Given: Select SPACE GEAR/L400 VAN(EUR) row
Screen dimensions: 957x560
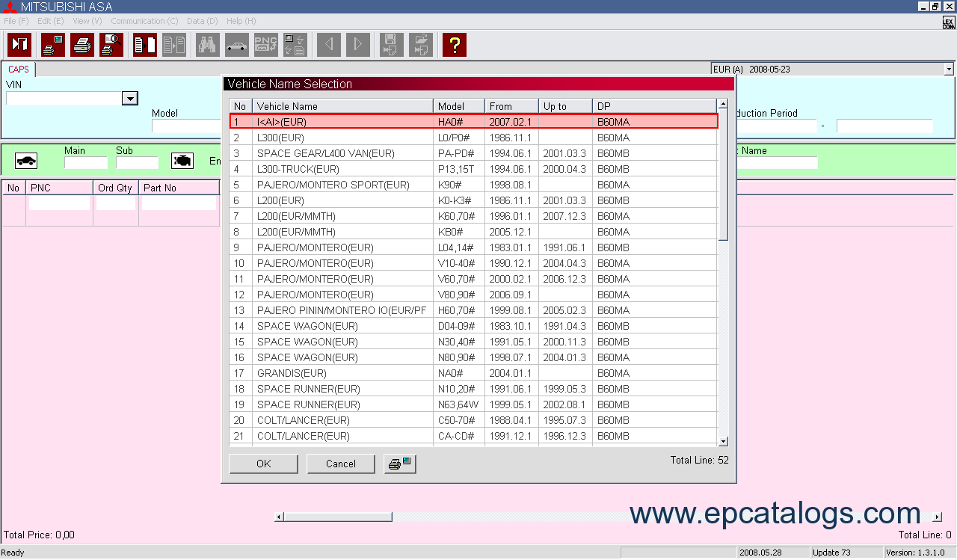Looking at the screenshot, I should (x=473, y=153).
